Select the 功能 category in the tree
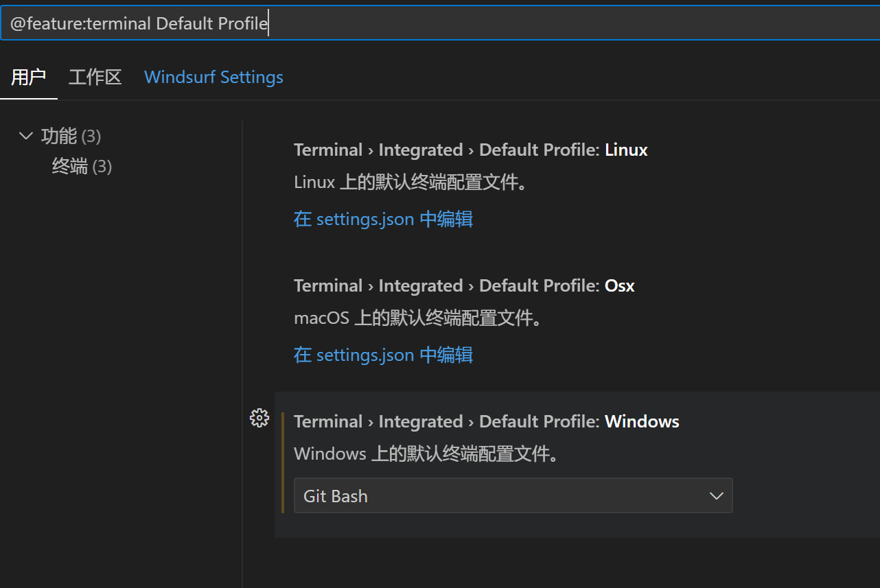880x588 pixels. pos(59,136)
